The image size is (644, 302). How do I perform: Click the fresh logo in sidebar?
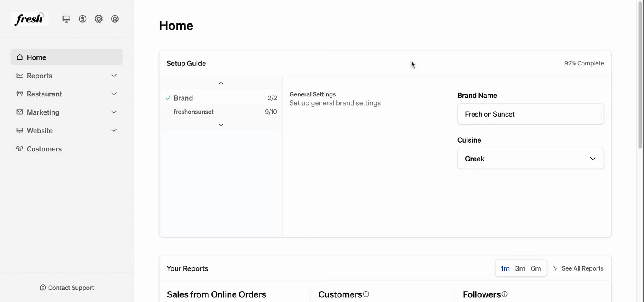click(x=29, y=19)
